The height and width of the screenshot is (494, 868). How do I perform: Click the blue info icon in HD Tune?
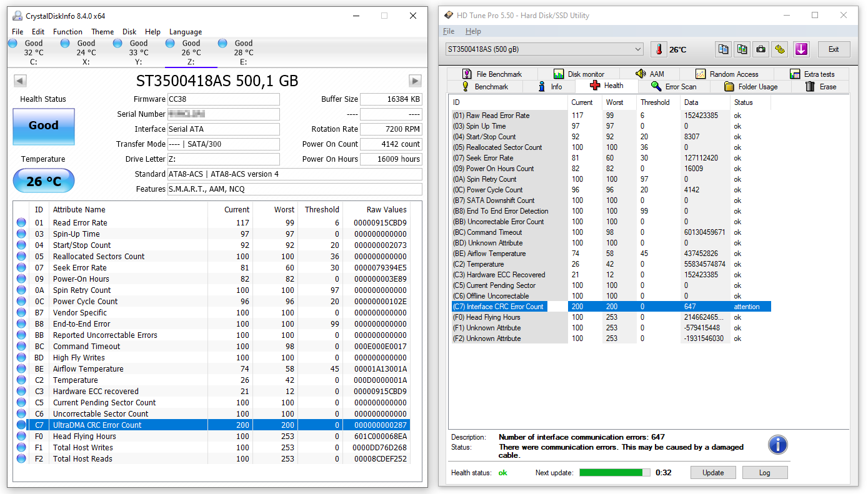click(x=778, y=445)
